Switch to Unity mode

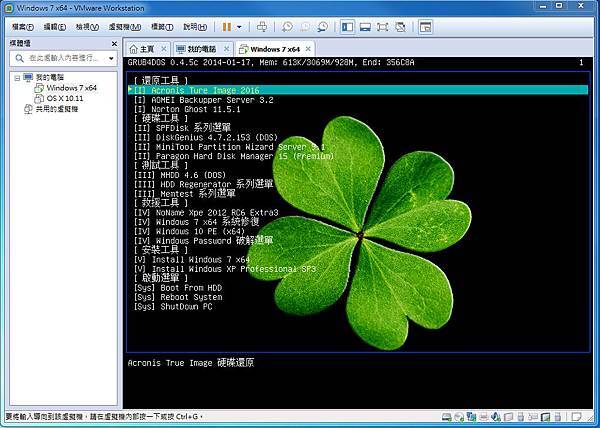click(x=400, y=27)
